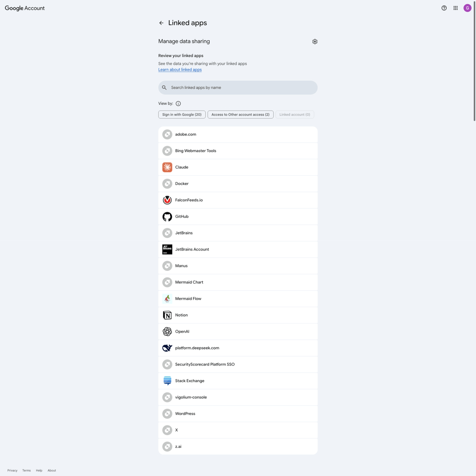Click the GitHub logo icon
The height and width of the screenshot is (476, 476).
click(x=167, y=217)
